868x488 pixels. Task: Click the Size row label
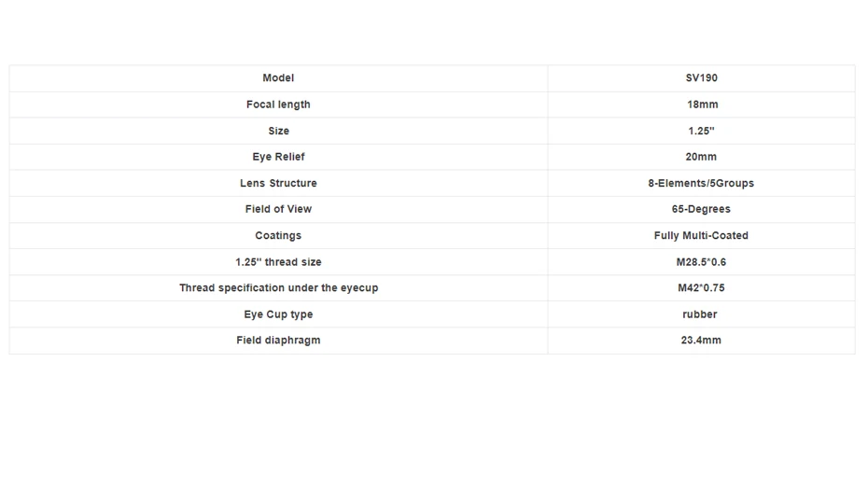[278, 131]
